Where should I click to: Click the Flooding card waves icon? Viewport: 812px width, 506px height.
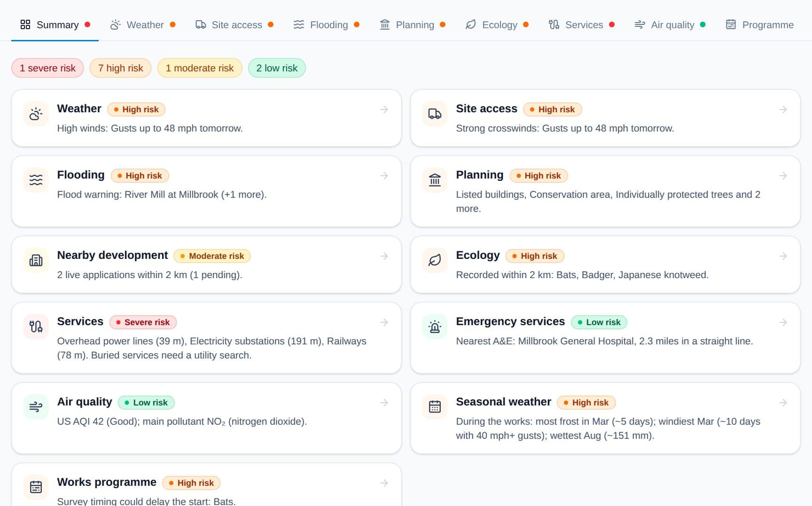(36, 180)
